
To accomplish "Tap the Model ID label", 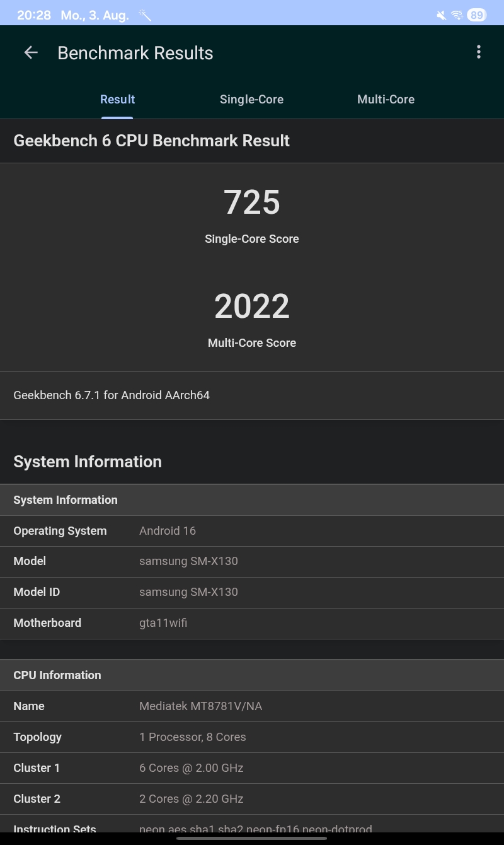I will click(x=37, y=592).
